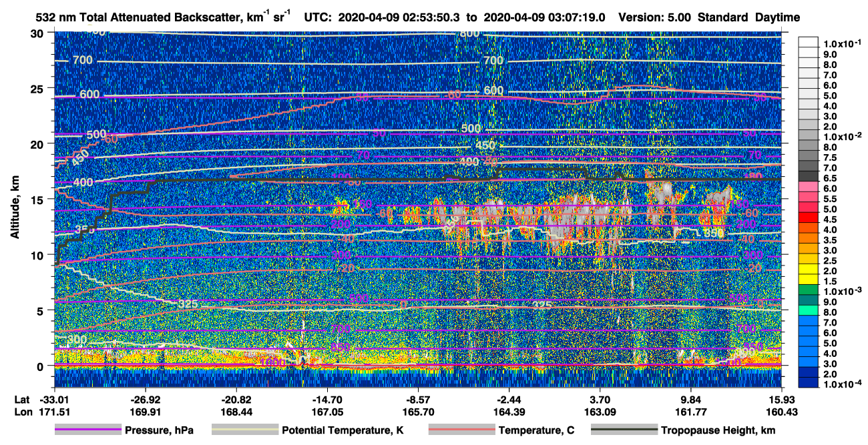868x445 pixels.
Task: Click the Lat row label
Action: pos(21,399)
